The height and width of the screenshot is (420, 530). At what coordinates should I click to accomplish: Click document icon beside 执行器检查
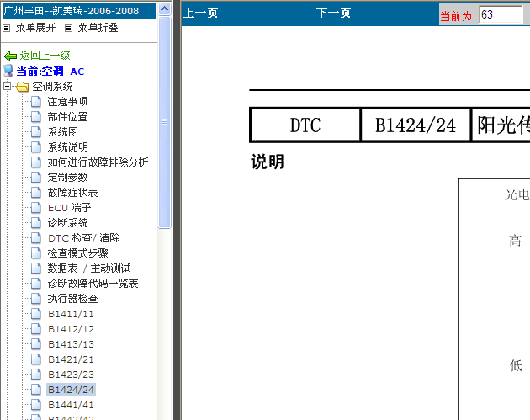point(36,299)
